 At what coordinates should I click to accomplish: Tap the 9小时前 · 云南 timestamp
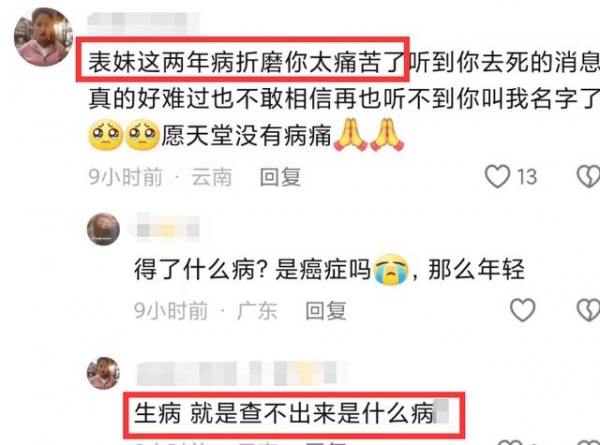(160, 177)
